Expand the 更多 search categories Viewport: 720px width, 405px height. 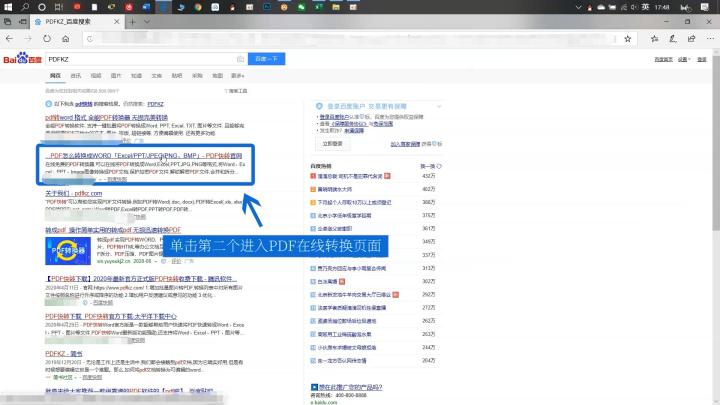(x=238, y=76)
